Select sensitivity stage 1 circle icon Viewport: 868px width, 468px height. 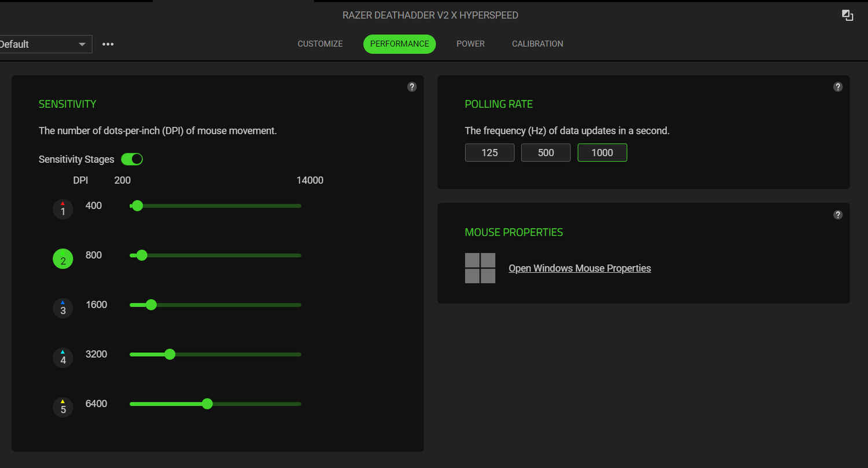point(63,209)
